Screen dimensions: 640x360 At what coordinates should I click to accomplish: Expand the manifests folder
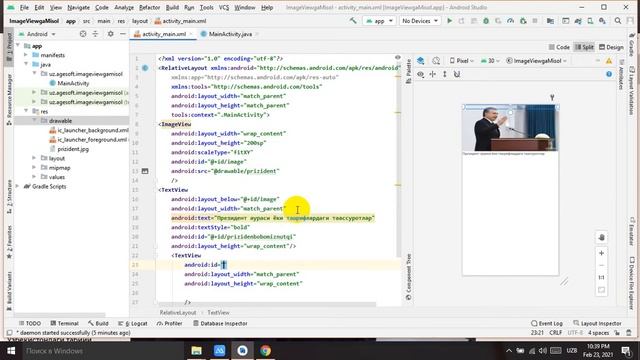click(26, 55)
